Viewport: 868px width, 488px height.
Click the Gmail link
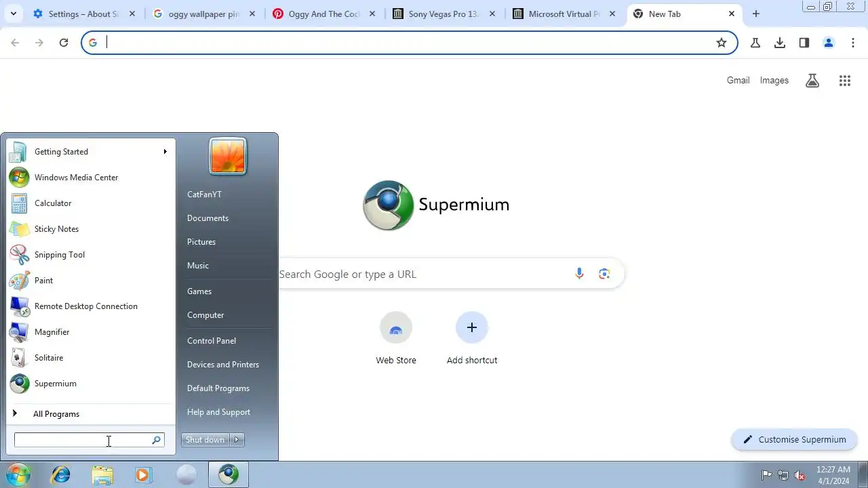tap(738, 81)
